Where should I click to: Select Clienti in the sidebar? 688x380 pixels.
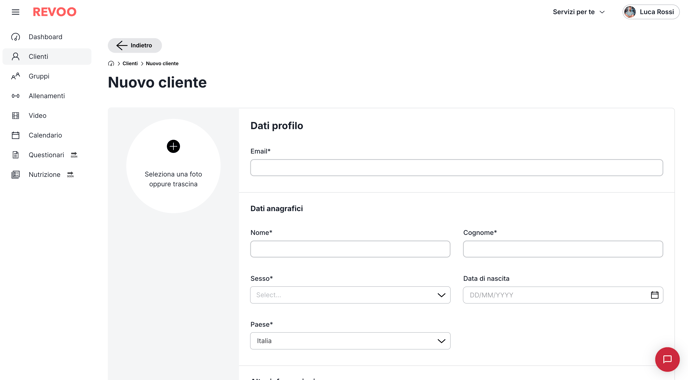point(47,57)
